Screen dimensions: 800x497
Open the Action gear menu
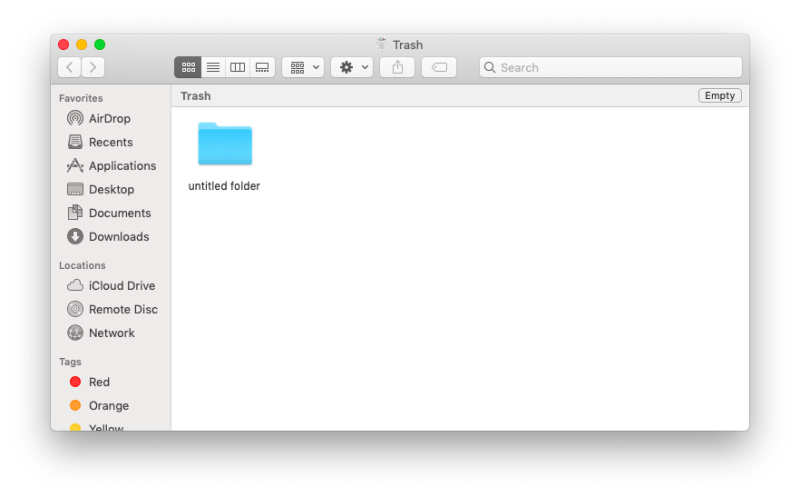pos(352,67)
